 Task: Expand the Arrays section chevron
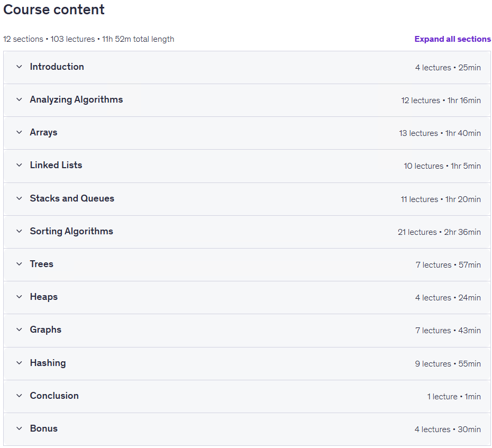pos(19,132)
